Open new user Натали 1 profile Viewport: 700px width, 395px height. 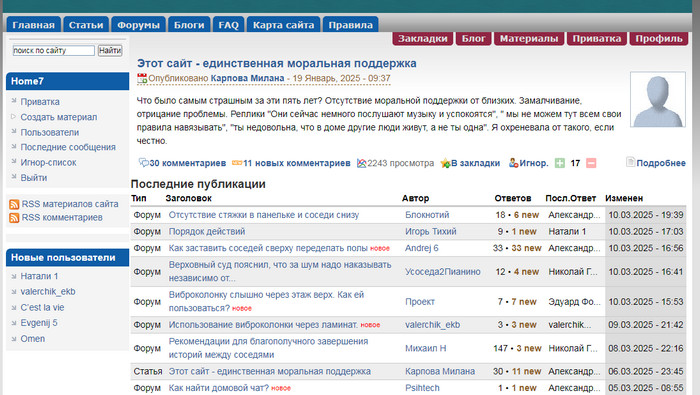39,276
